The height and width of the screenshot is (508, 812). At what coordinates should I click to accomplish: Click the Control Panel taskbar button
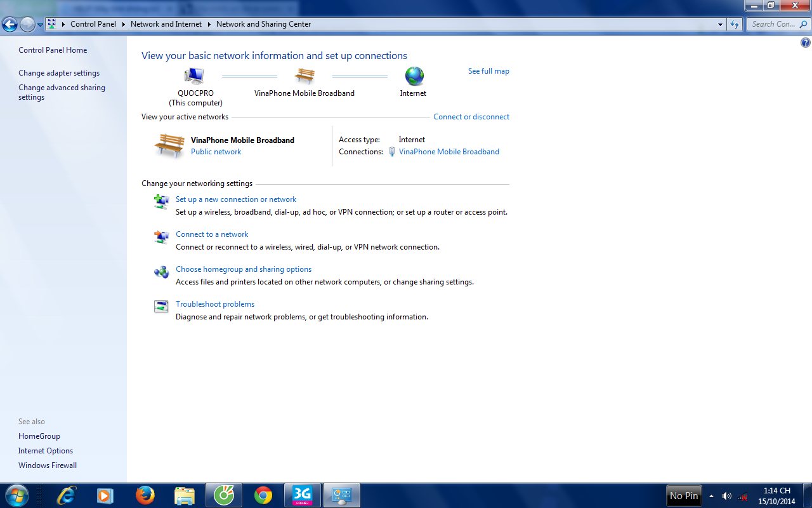(342, 495)
